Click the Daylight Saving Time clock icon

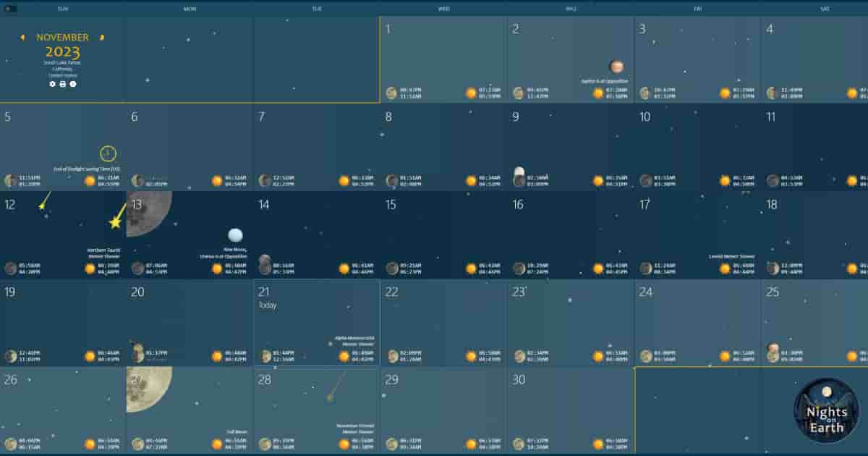pyautogui.click(x=109, y=153)
